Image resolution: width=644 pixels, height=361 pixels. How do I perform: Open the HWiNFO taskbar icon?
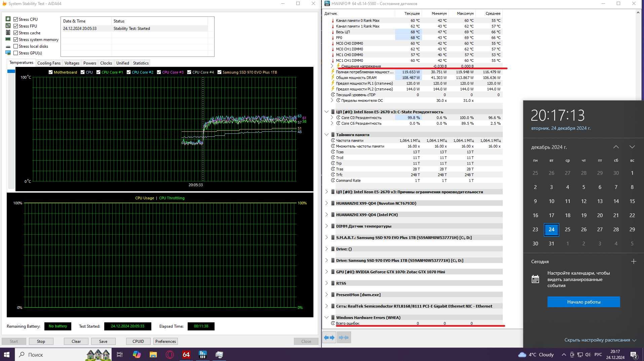202,355
